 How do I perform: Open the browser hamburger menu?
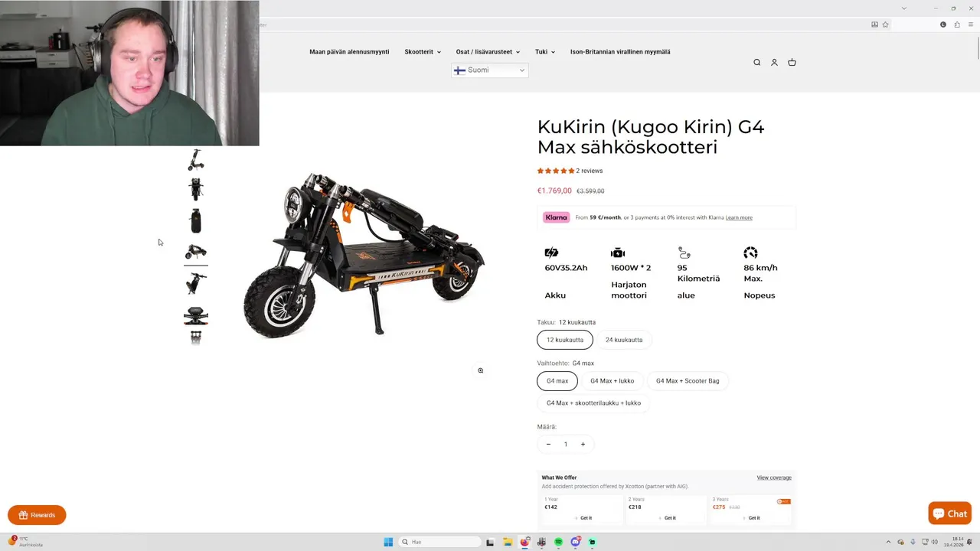[x=971, y=24]
